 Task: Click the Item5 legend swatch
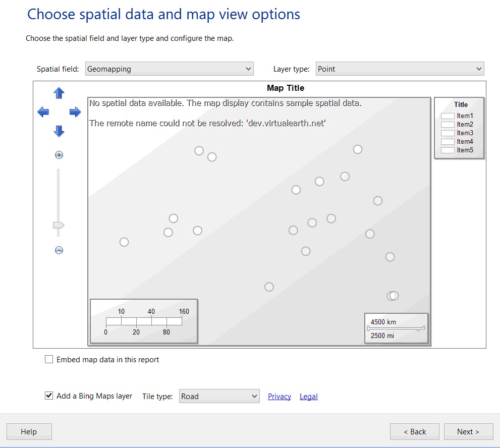448,150
